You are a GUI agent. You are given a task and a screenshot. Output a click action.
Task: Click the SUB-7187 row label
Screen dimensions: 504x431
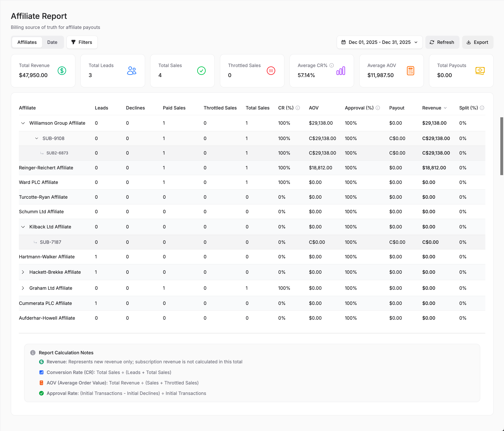[51, 242]
